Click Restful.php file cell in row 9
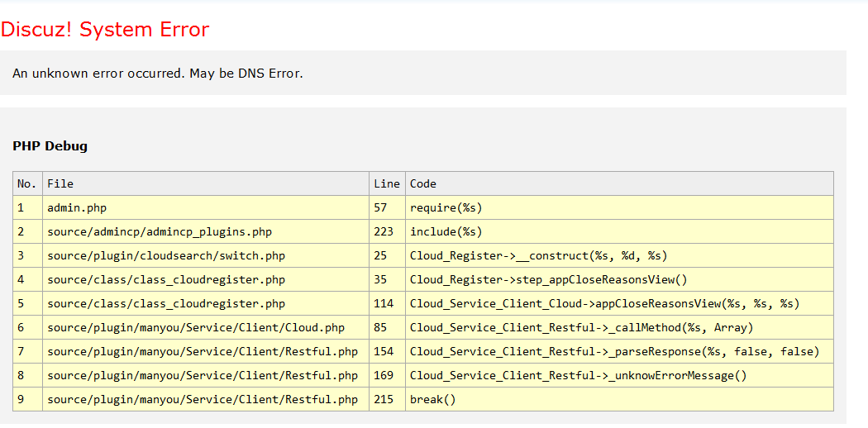 [206, 399]
